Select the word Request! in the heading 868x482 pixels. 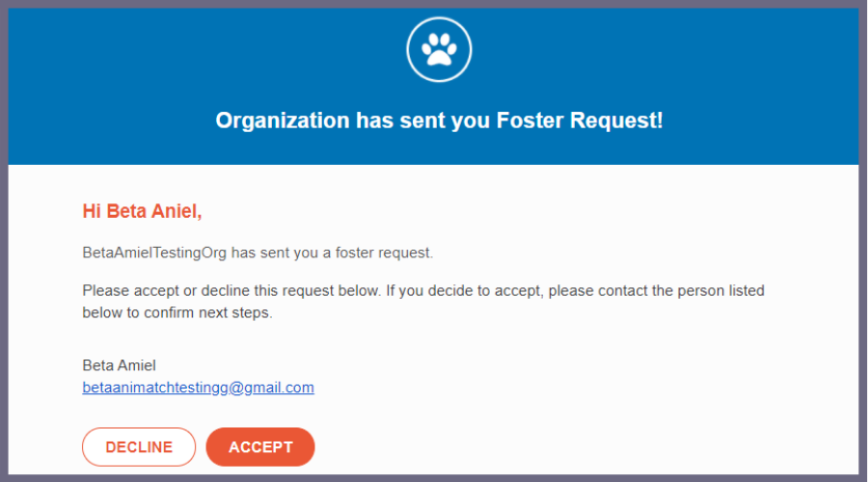616,120
